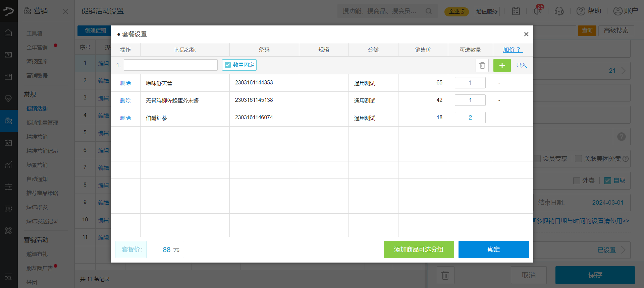Click the 查询 button
The width and height of the screenshot is (644, 288).
point(587,30)
